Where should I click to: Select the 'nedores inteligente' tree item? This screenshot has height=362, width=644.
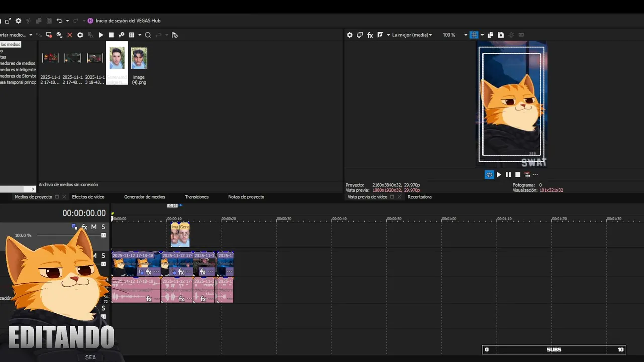(18, 70)
